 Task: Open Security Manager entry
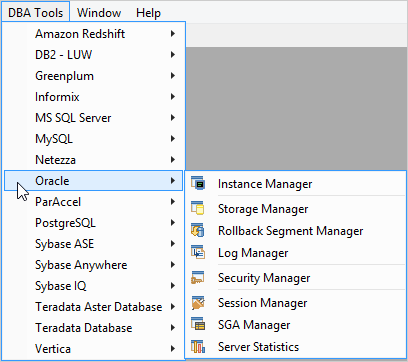[296, 278]
